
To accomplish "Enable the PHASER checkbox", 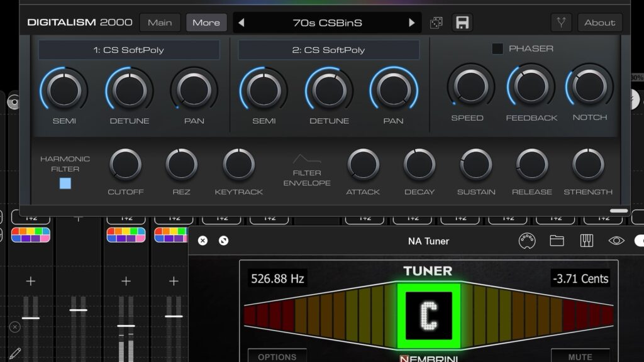I will coord(497,48).
